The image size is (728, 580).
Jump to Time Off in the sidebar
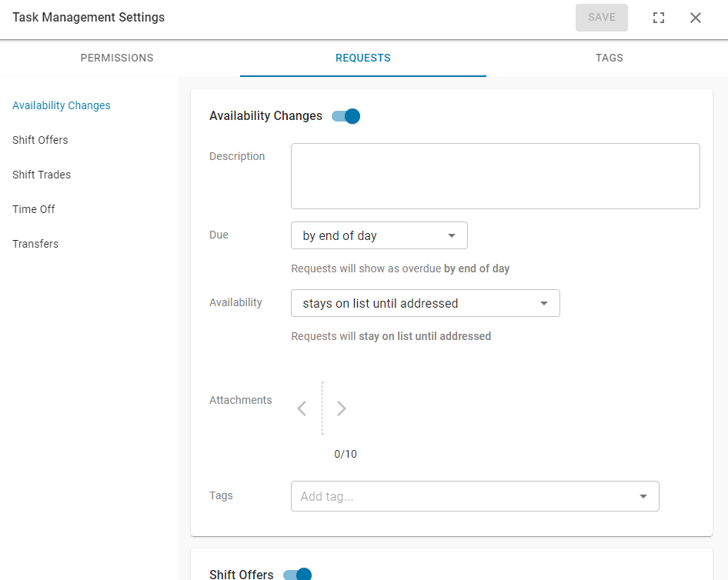pyautogui.click(x=33, y=209)
